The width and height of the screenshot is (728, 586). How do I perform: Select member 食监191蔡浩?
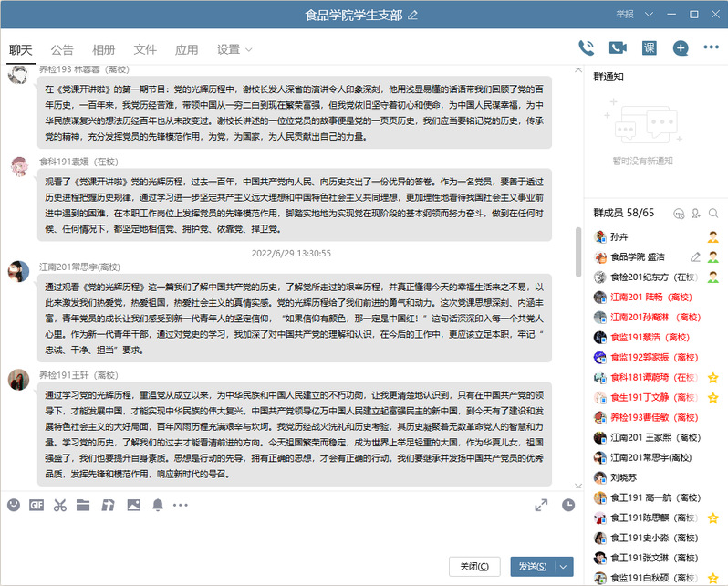656,337
